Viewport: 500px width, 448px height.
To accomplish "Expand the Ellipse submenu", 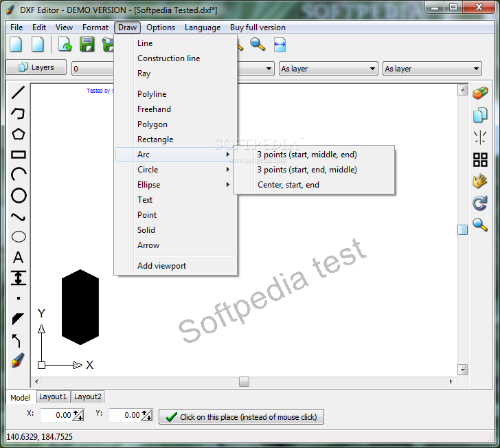I will (176, 185).
